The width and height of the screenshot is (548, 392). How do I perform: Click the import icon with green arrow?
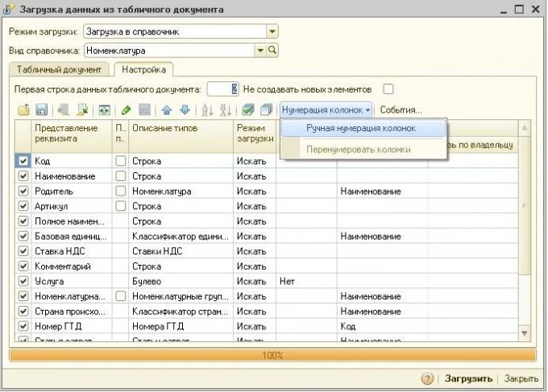[x=83, y=110]
